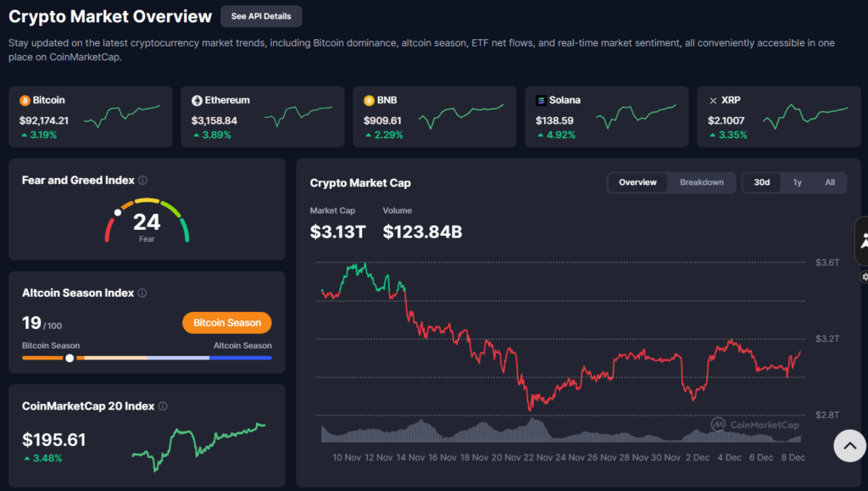Click the Fear and Greed gauge
868x491 pixels.
tap(147, 220)
